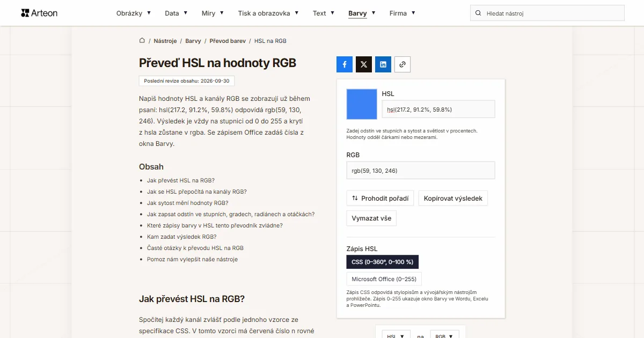Image resolution: width=644 pixels, height=338 pixels.
Task: Open the Míry dropdown
Action: [213, 13]
